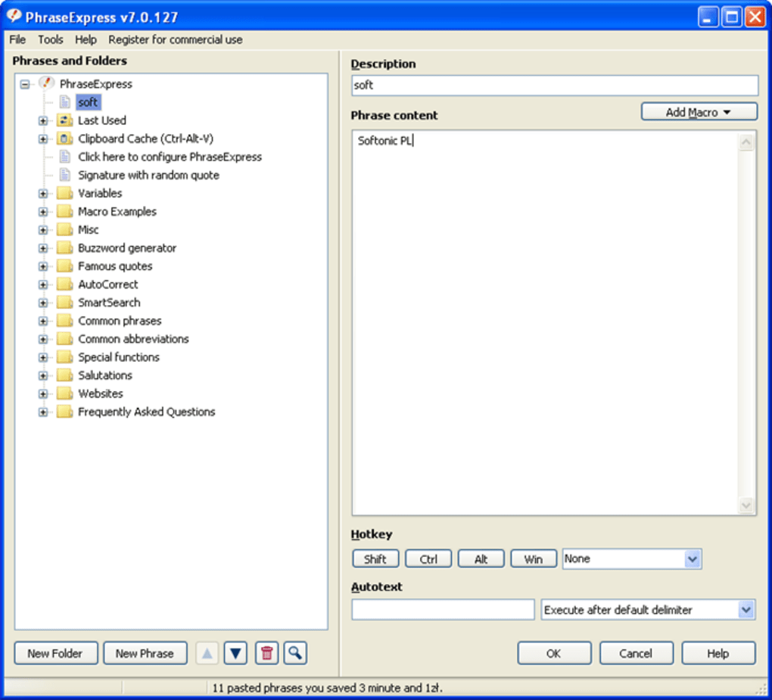
Task: Click the Description text field
Action: [554, 86]
